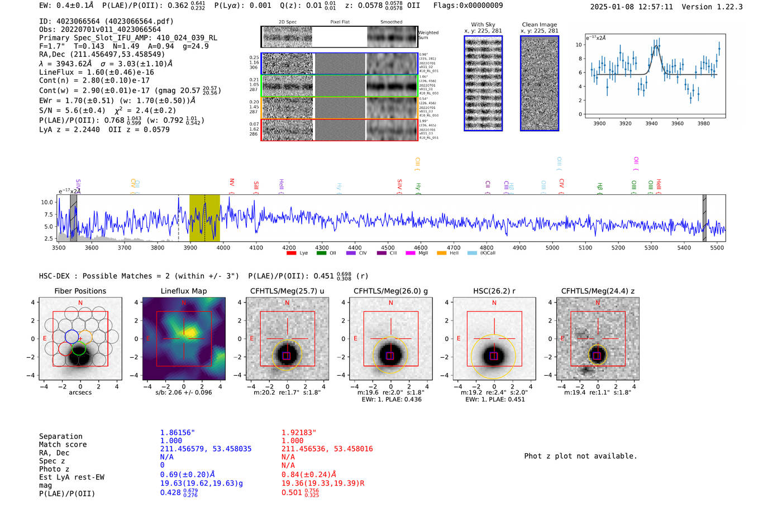Open the CFHTLS/Meg(24.4) z cutout
Image resolution: width=782 pixels, height=532 pixels.
(x=598, y=339)
